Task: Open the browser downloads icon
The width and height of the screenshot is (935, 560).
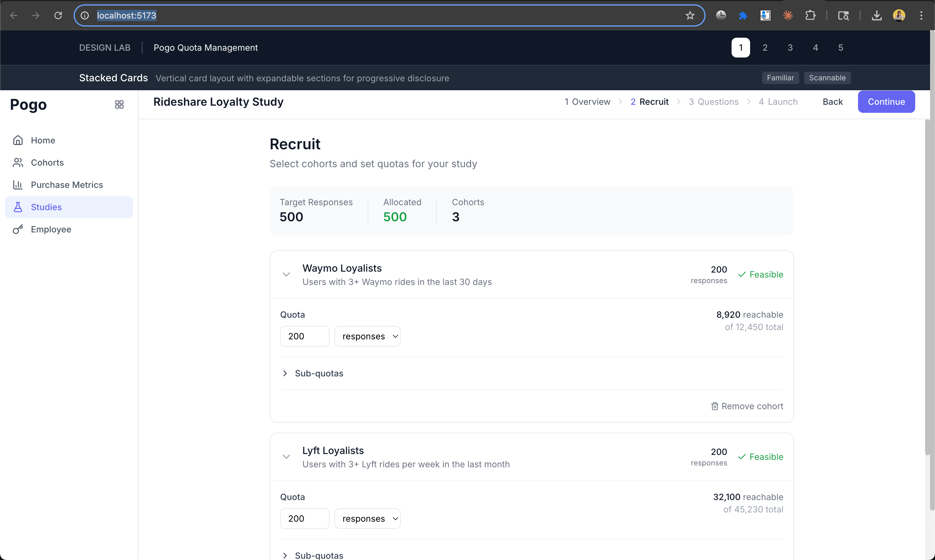Action: [877, 15]
